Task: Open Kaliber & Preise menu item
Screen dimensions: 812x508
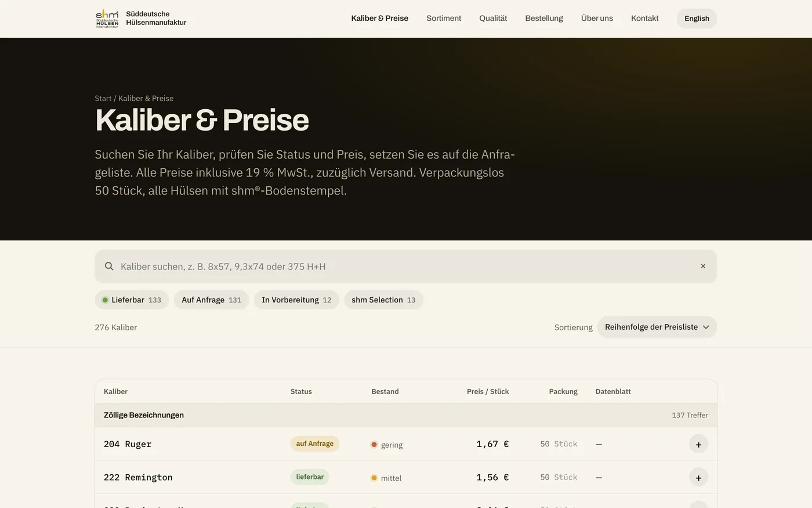Action: pos(380,19)
